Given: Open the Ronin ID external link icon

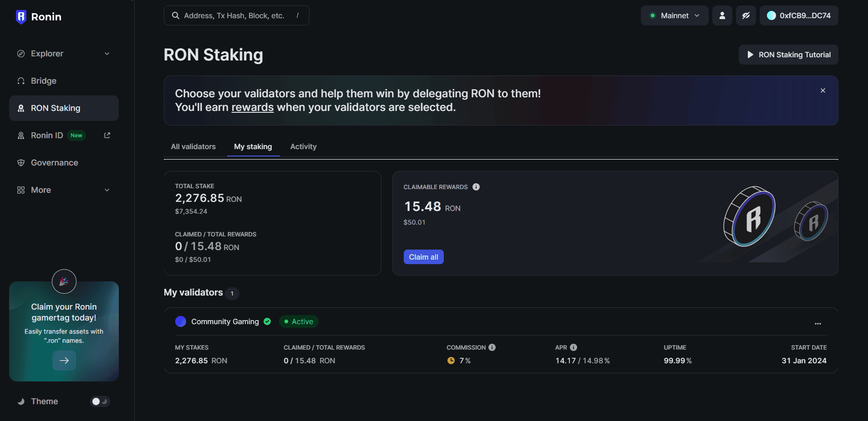Looking at the screenshot, I should pos(107,135).
